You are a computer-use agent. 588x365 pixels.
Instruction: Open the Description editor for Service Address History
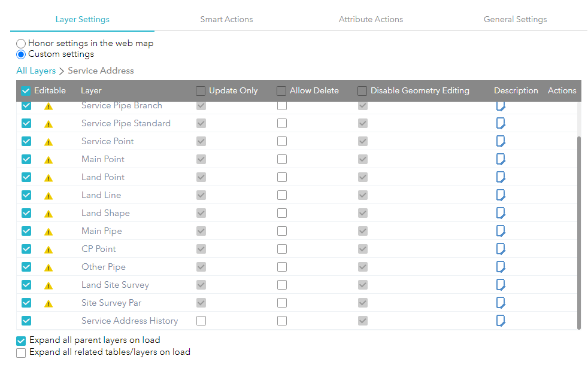tap(501, 321)
